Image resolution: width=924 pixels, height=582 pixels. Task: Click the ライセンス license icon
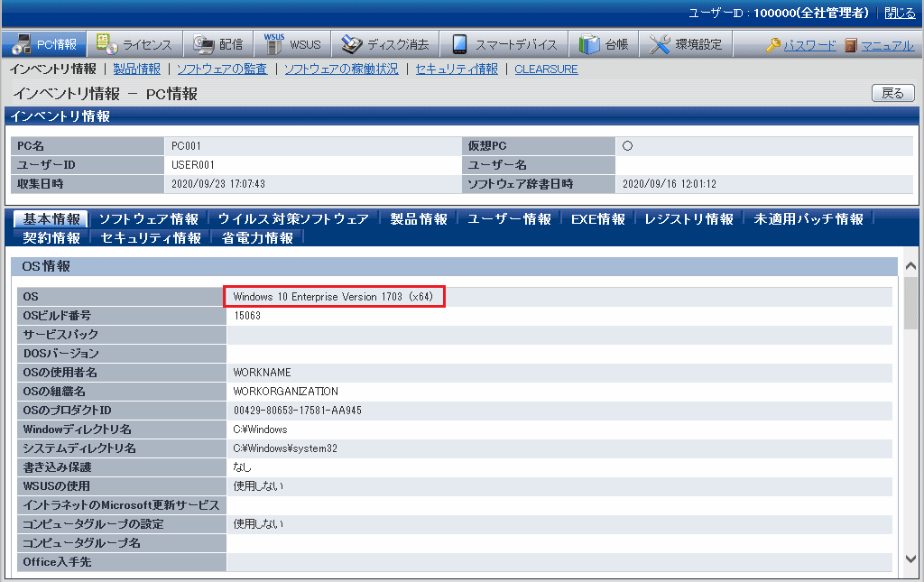point(106,43)
